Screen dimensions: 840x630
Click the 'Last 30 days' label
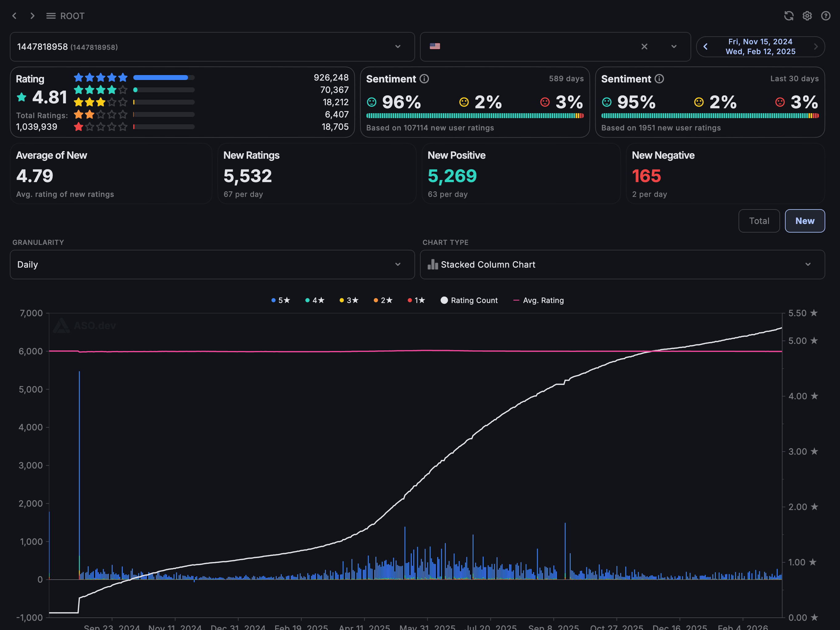click(794, 79)
